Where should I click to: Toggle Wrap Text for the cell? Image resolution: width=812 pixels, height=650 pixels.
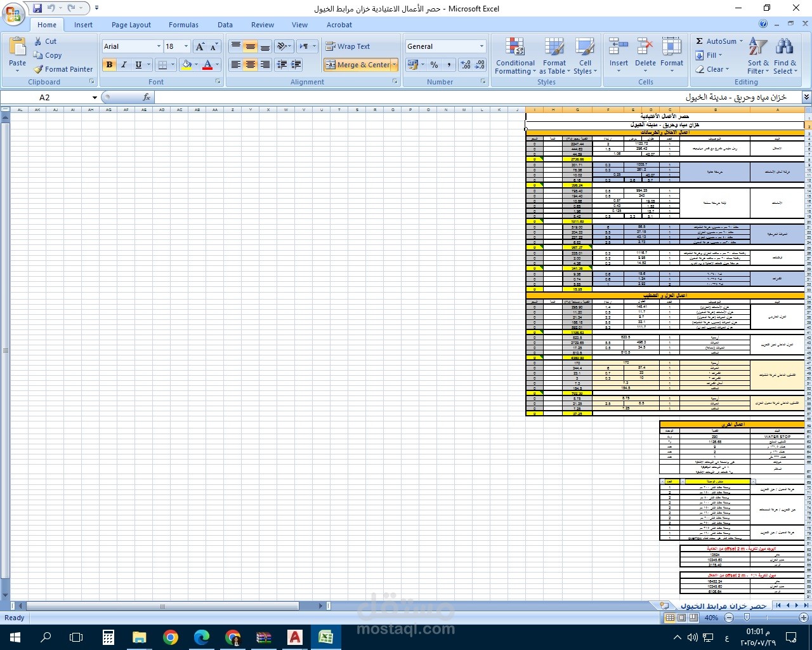click(x=348, y=46)
